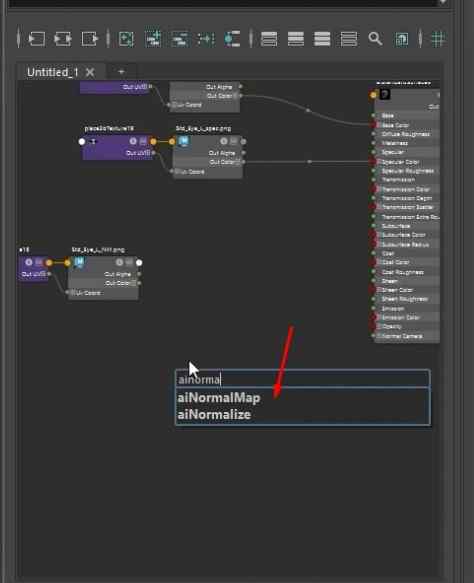Click the sync selection icon next to search
The image size is (474, 583).
(x=402, y=39)
